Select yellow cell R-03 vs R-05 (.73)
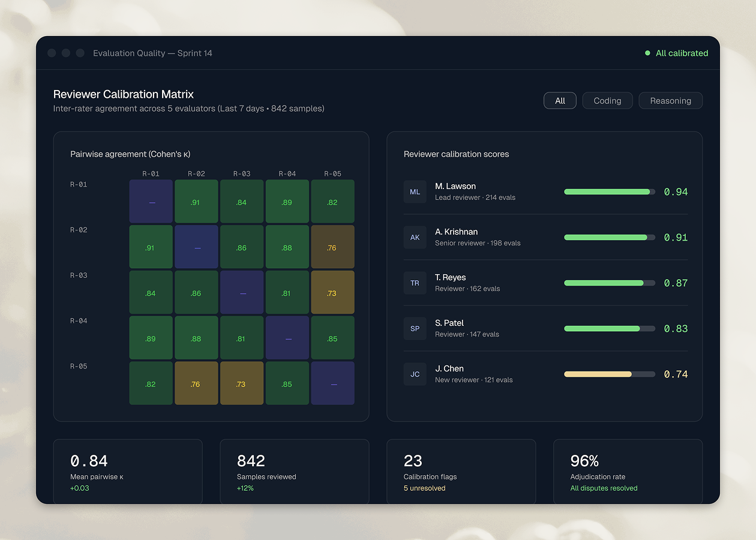The width and height of the screenshot is (756, 540). click(332, 293)
